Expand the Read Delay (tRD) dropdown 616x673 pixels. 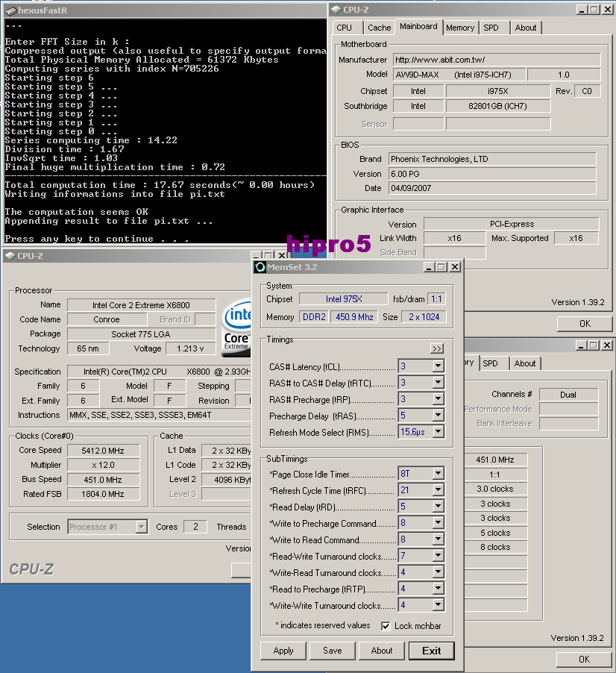coord(438,507)
